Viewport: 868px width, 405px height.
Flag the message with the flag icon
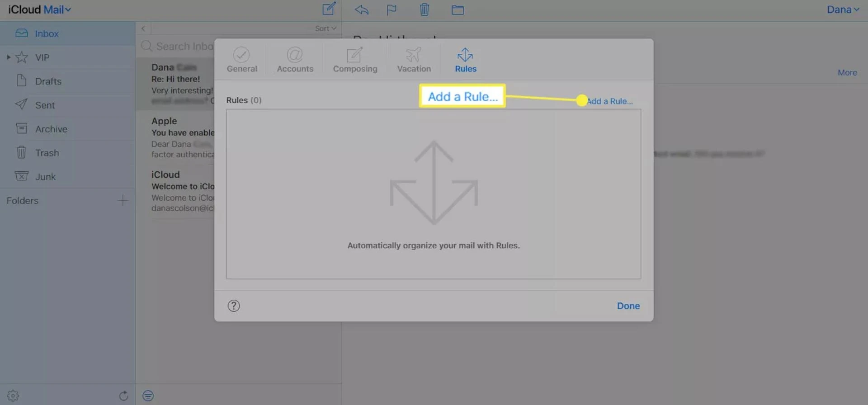click(x=392, y=9)
